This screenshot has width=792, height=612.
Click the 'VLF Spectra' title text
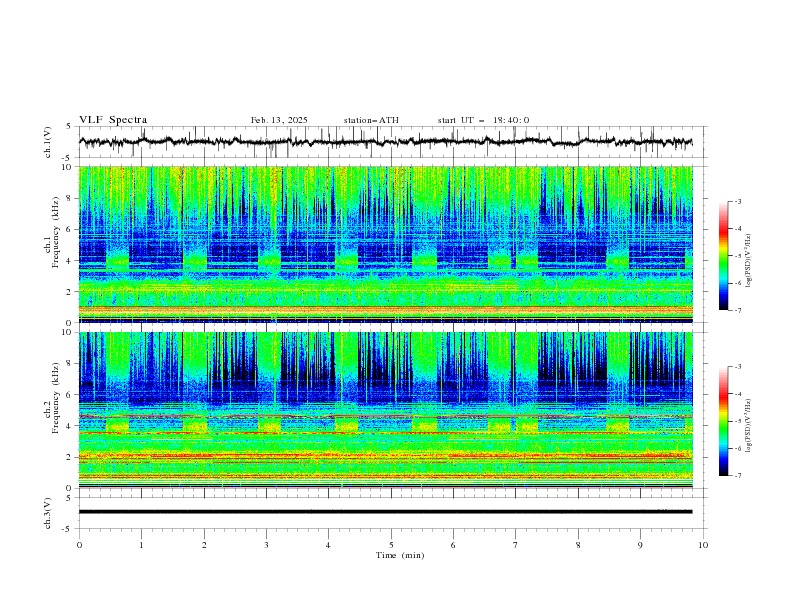point(113,120)
